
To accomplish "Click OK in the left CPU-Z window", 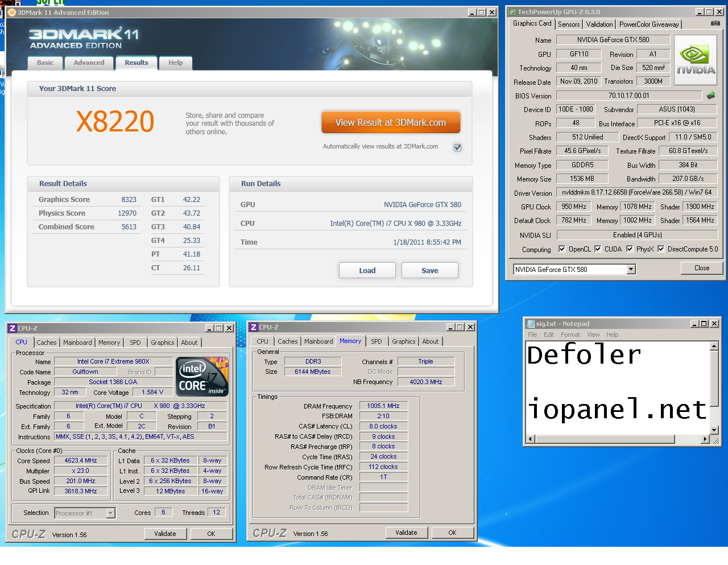I will [x=211, y=534].
